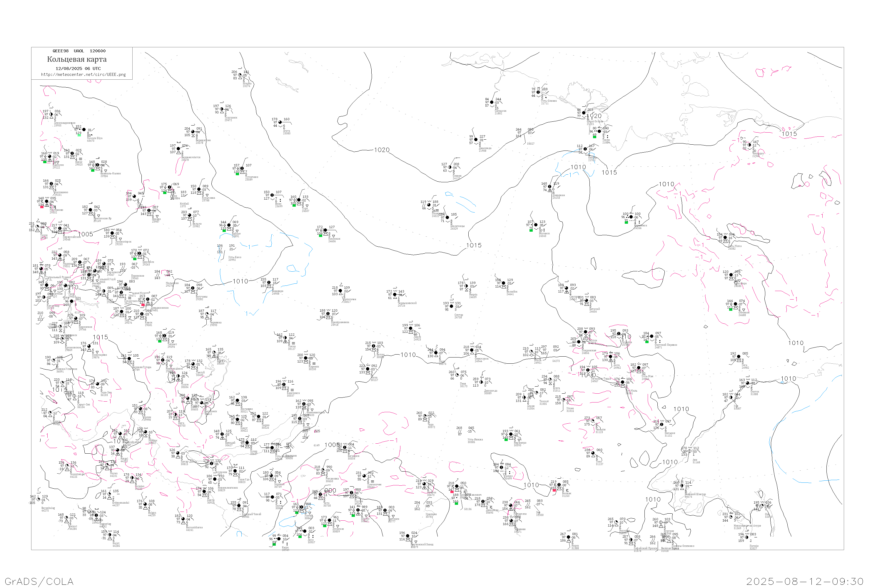882x588 pixels.
Task: Click the 2025-08-12-09:30 timestamp text
Action: 805,581
